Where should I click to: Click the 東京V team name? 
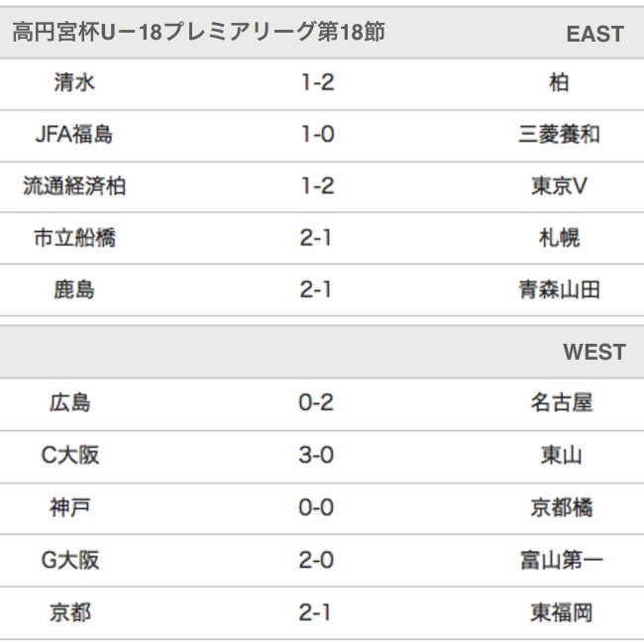(560, 186)
